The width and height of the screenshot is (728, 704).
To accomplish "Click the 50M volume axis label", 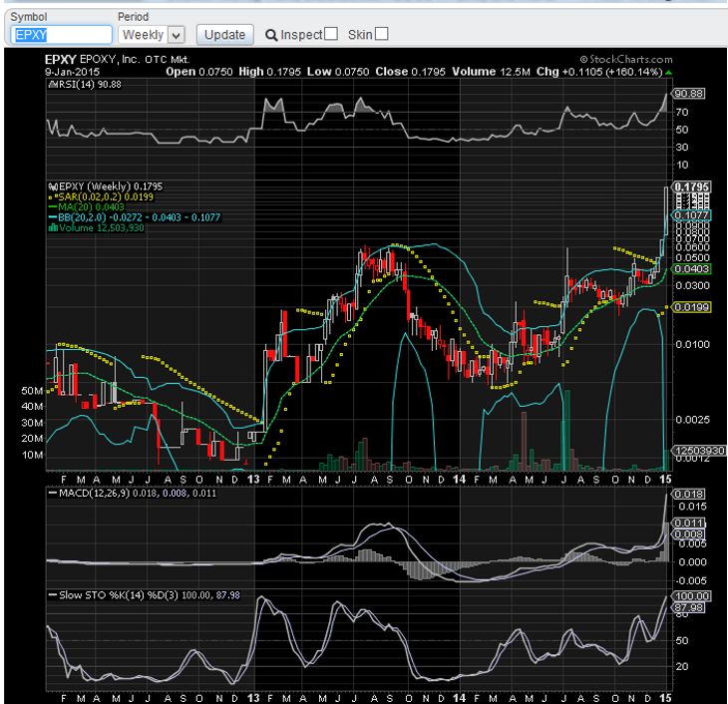I will 32,391.
